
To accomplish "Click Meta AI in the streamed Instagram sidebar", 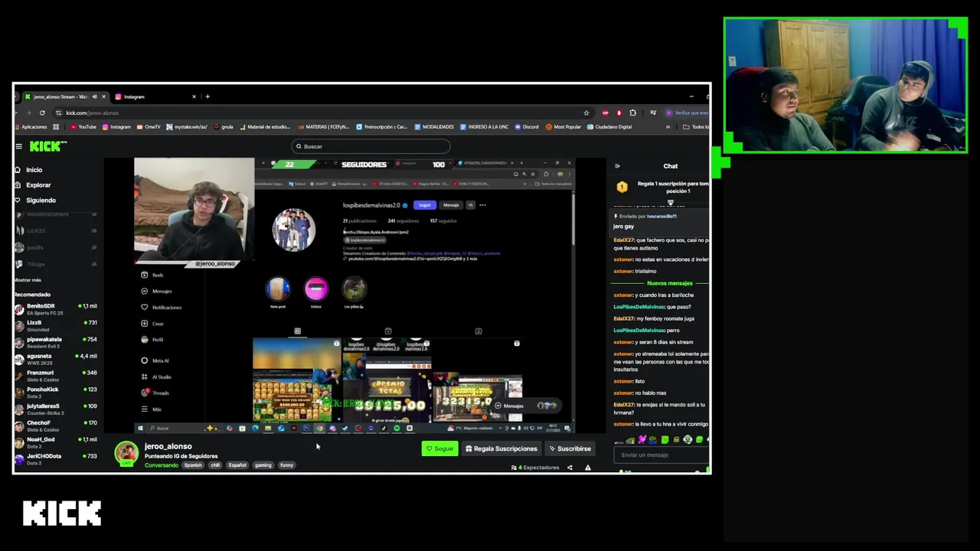I will pyautogui.click(x=155, y=360).
